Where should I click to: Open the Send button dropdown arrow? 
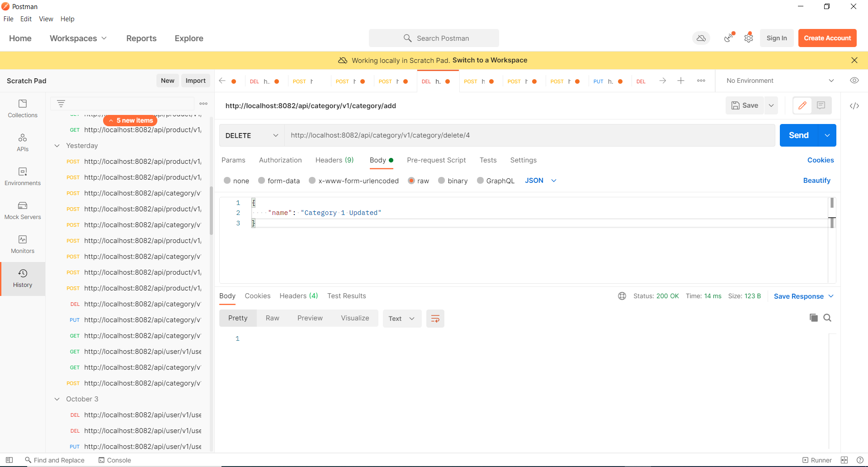(827, 135)
